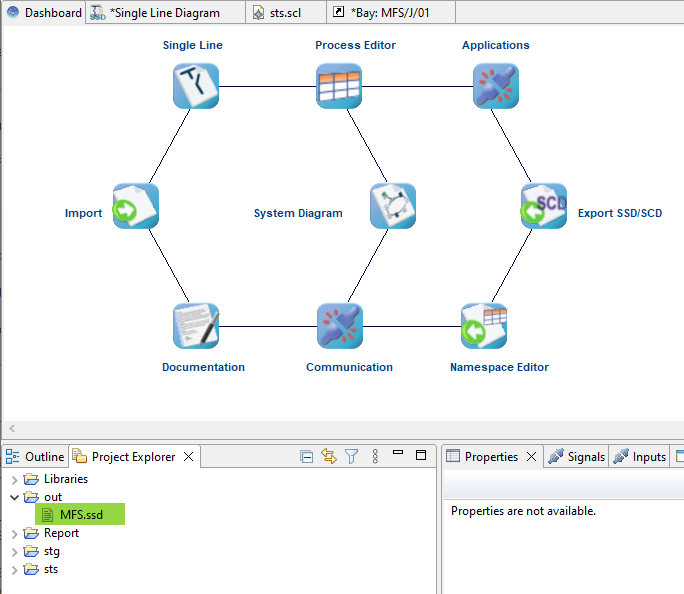Toggle Link with Editor in Project Explorer
The height and width of the screenshot is (594, 684).
point(329,456)
